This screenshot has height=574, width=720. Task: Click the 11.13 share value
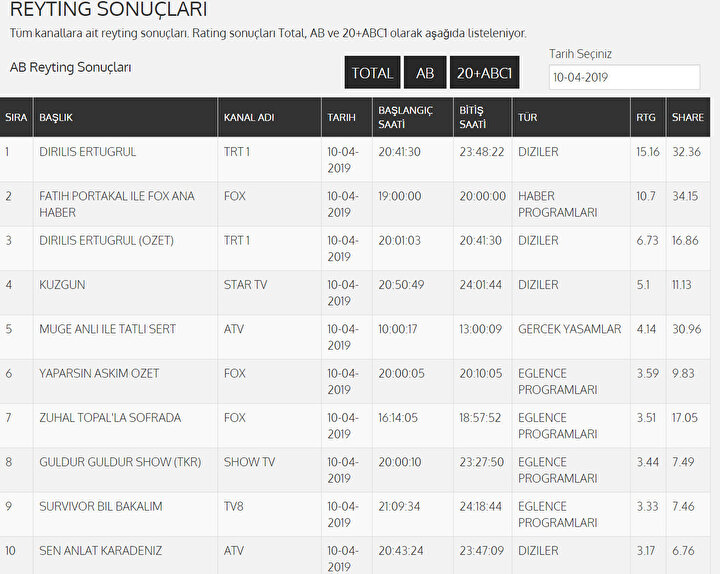click(x=682, y=285)
